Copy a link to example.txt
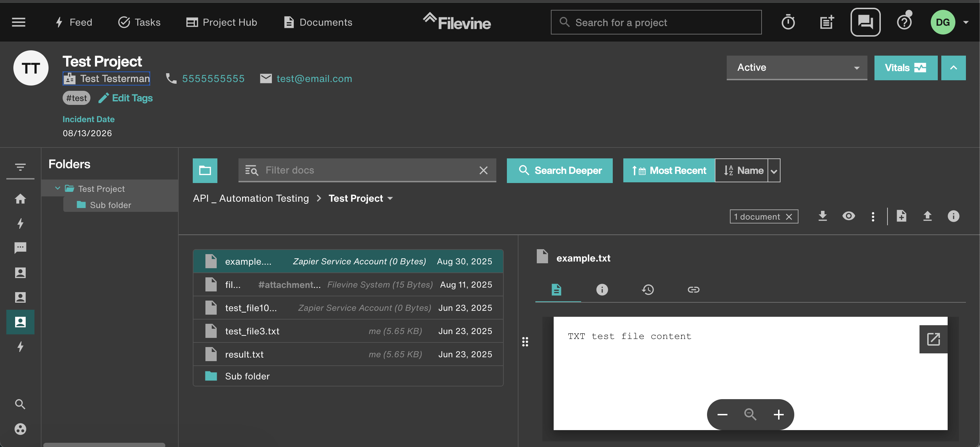980x447 pixels. pos(694,289)
